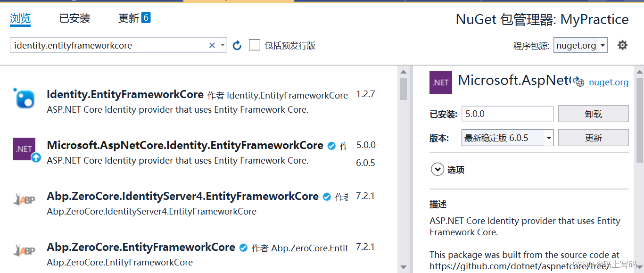Open the 更新 tab
This screenshot has width=644, height=273.
point(128,18)
